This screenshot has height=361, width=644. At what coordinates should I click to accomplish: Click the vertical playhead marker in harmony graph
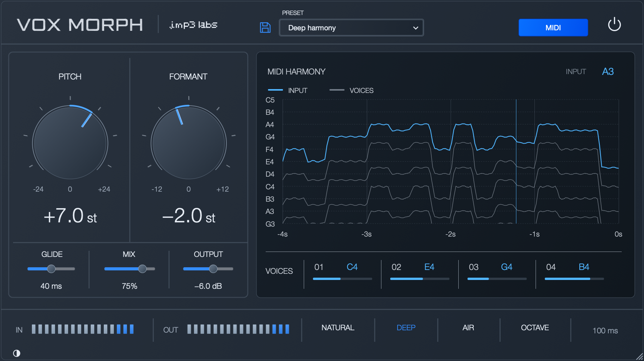(x=516, y=161)
